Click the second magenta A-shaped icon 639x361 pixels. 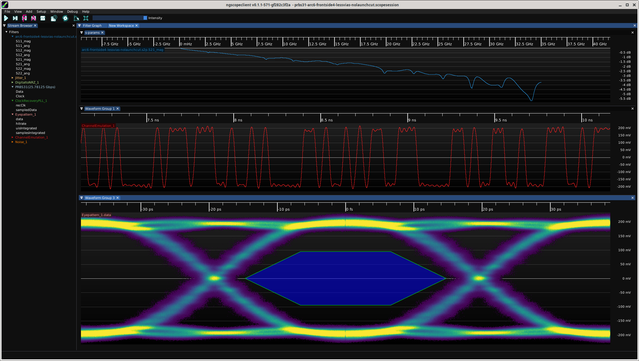tap(33, 18)
